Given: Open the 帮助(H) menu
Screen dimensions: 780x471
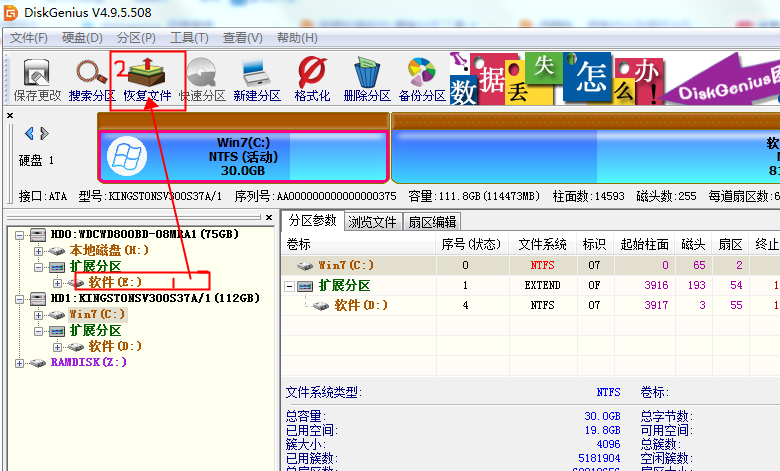Looking at the screenshot, I should [297, 38].
